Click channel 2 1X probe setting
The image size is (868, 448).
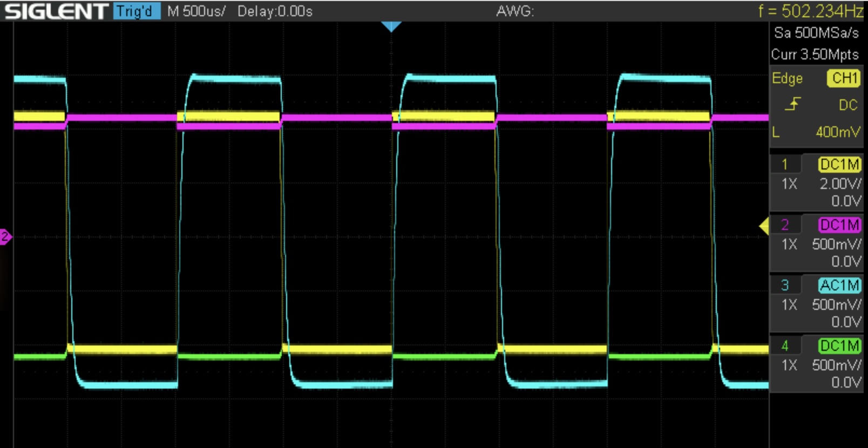[789, 244]
